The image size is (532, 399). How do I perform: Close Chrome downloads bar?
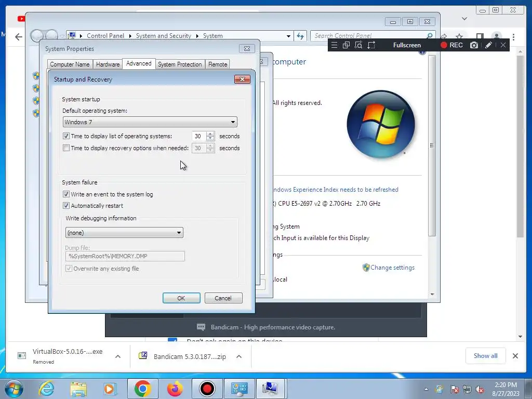click(x=515, y=356)
